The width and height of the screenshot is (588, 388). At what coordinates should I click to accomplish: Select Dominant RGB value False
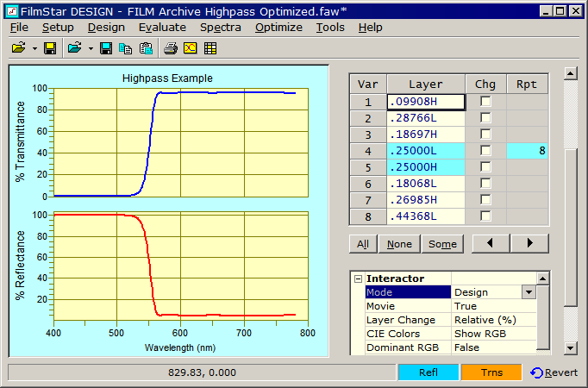[494, 347]
